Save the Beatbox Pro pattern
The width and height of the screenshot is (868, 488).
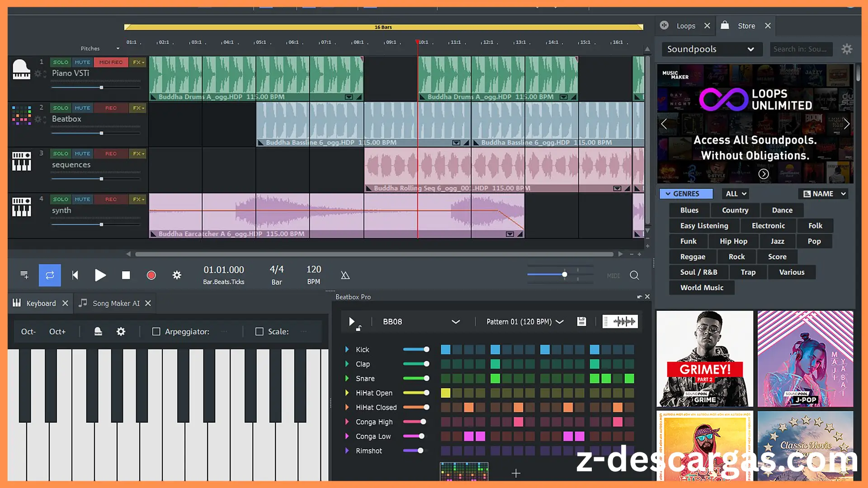click(582, 322)
